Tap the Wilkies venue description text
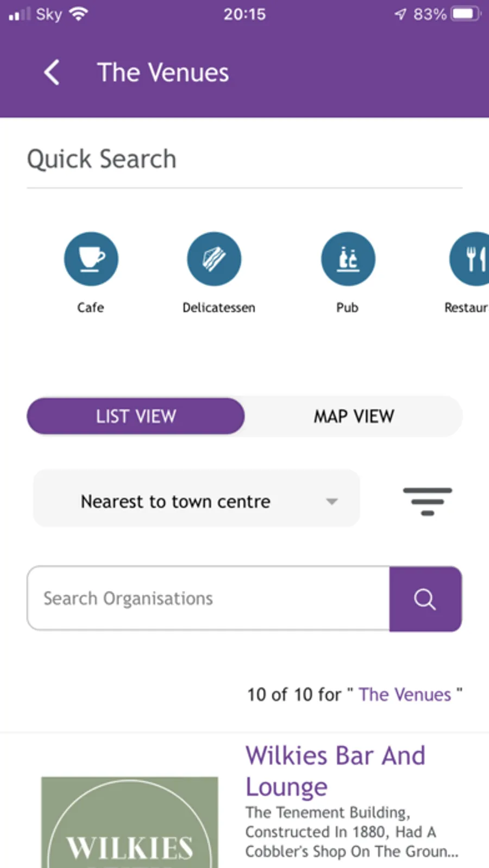489x868 pixels. point(351,832)
